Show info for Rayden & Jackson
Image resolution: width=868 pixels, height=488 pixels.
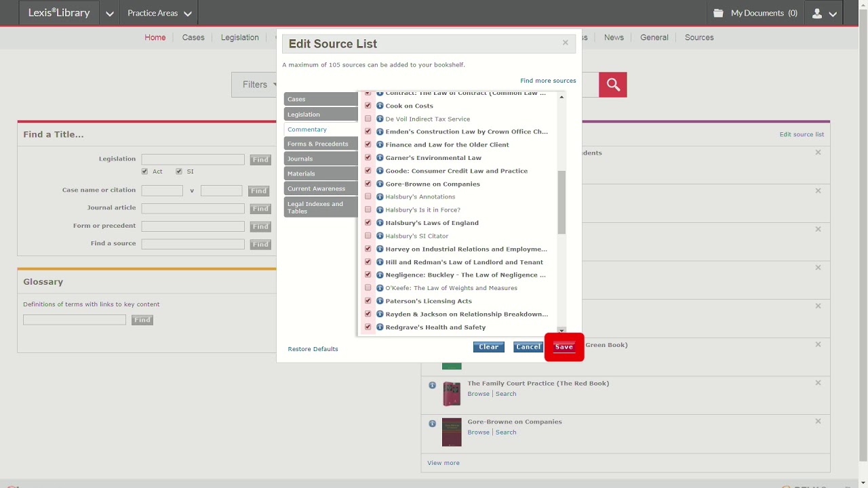pos(380,314)
